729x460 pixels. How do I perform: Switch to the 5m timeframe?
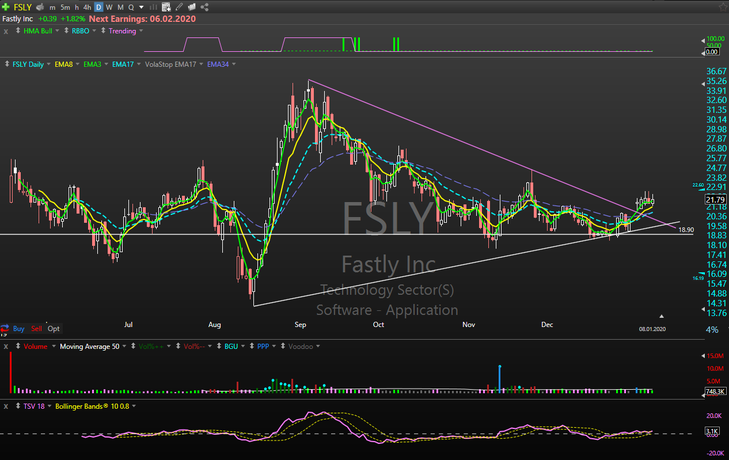(65, 7)
